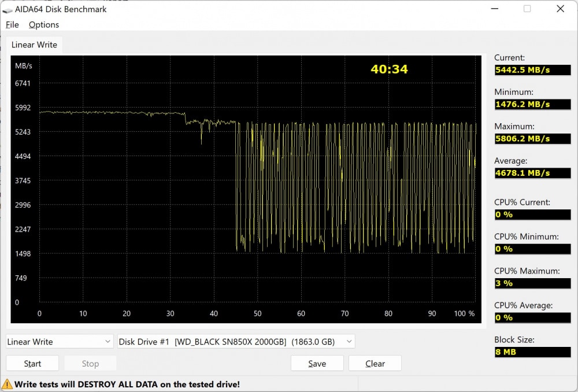
Task: Click the Current speed value 5442.5 MB/s
Action: point(533,70)
